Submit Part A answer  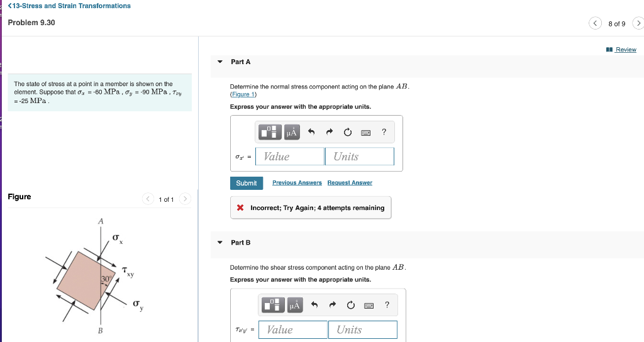[247, 183]
